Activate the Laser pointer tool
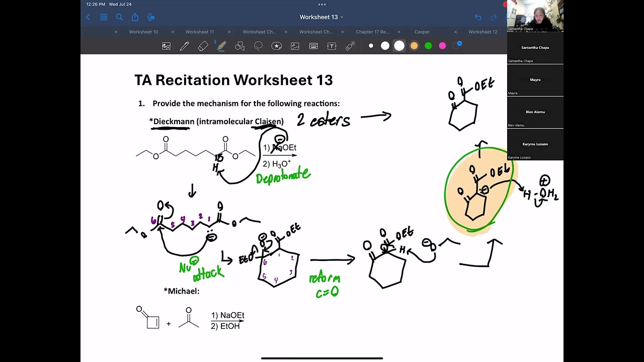 350,46
